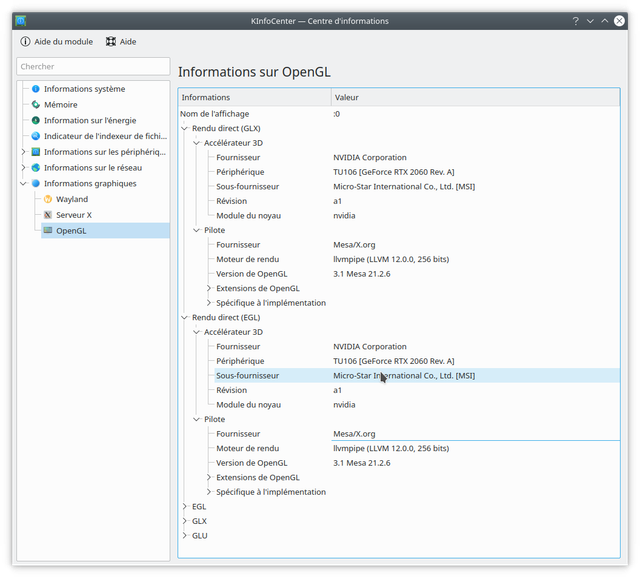Click the Informations sur les périphériques icon
640x578 pixels.
pyautogui.click(x=36, y=152)
